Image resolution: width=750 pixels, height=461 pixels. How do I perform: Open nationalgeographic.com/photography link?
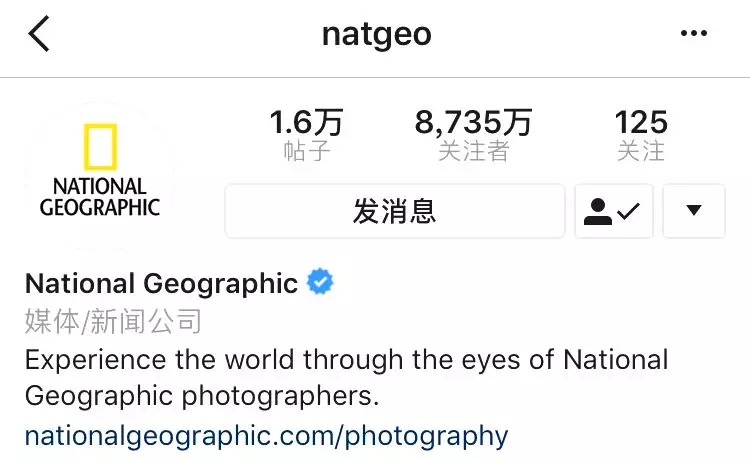click(266, 436)
